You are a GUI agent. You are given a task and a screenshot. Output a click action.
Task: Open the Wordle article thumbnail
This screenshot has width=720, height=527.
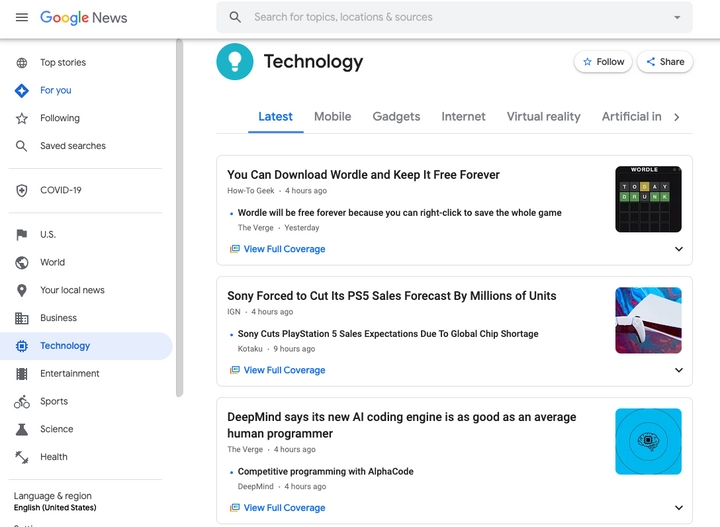pos(648,199)
